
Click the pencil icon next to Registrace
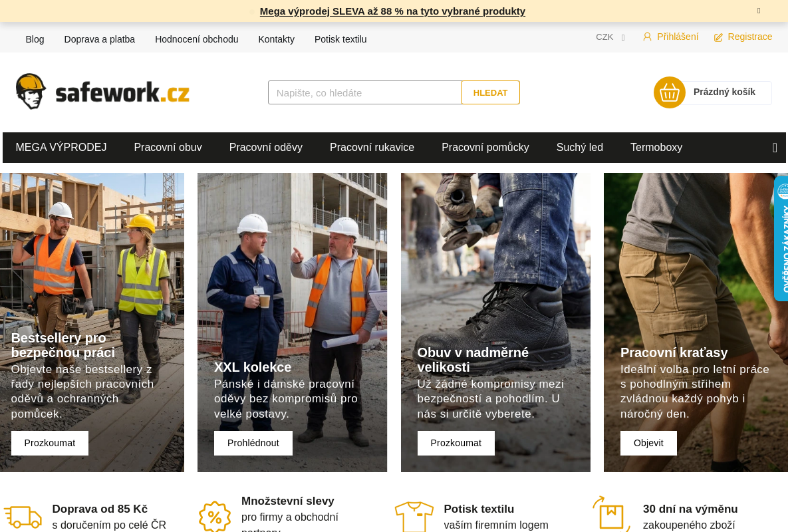[x=717, y=37]
